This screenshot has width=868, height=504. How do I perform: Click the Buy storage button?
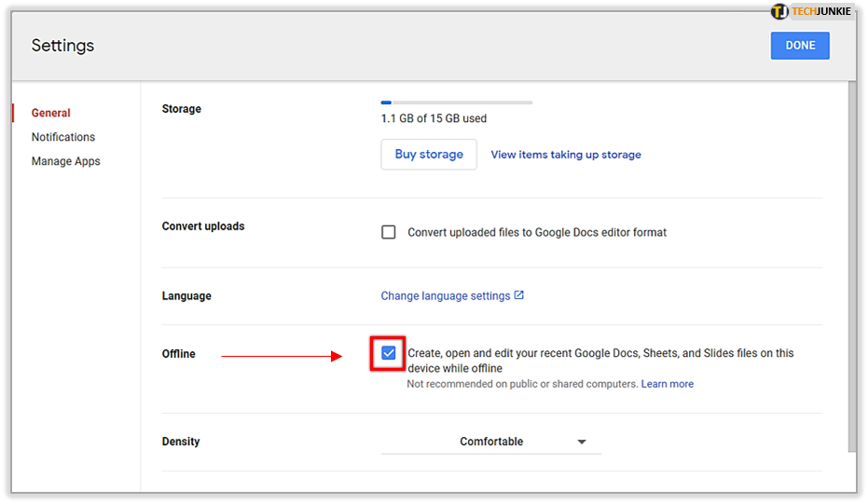pos(429,155)
